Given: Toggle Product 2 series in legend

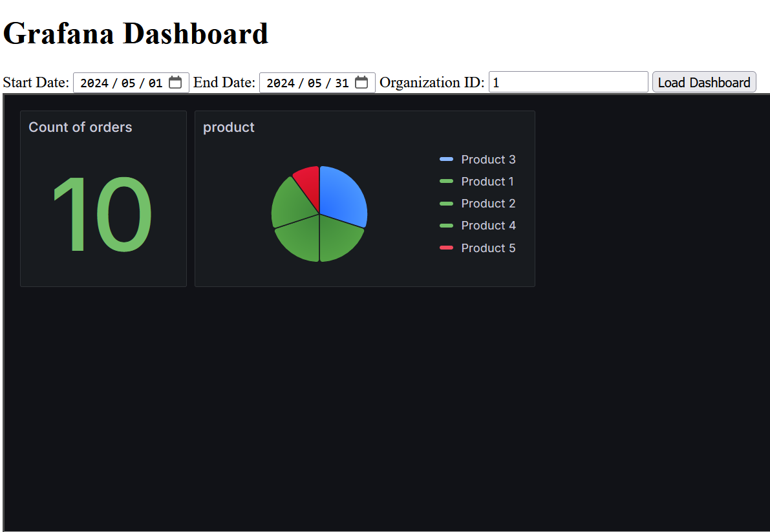Looking at the screenshot, I should click(488, 204).
